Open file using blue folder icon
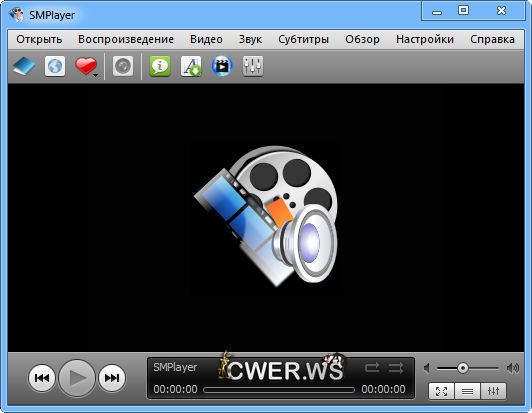The height and width of the screenshot is (413, 532). [x=24, y=66]
